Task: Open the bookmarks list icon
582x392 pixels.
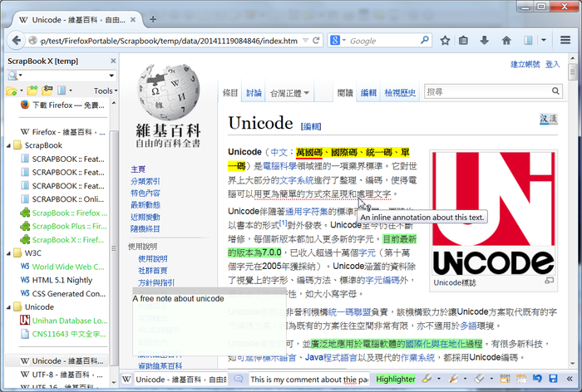Action: click(463, 41)
